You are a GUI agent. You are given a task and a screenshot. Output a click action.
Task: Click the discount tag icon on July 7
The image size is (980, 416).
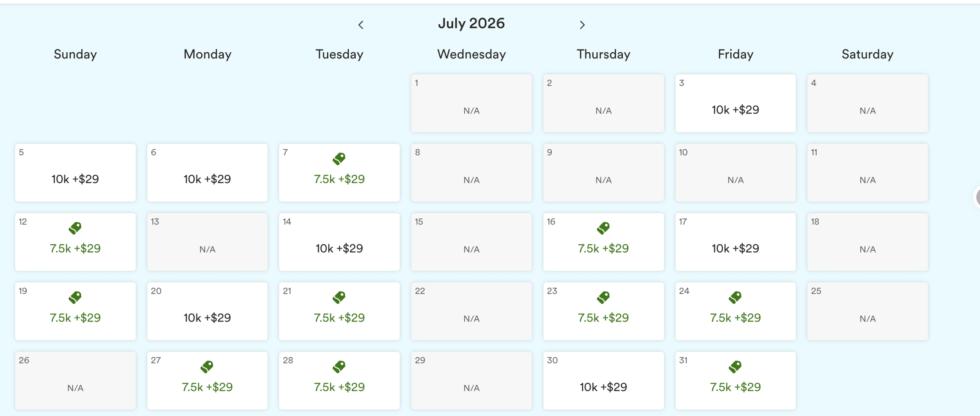click(x=339, y=159)
